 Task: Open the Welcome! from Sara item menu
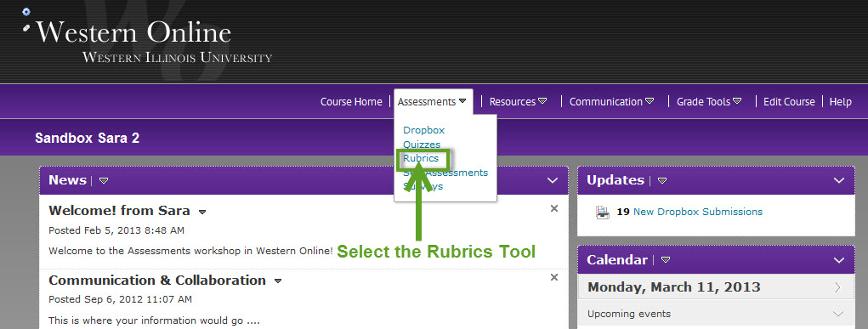(x=202, y=212)
